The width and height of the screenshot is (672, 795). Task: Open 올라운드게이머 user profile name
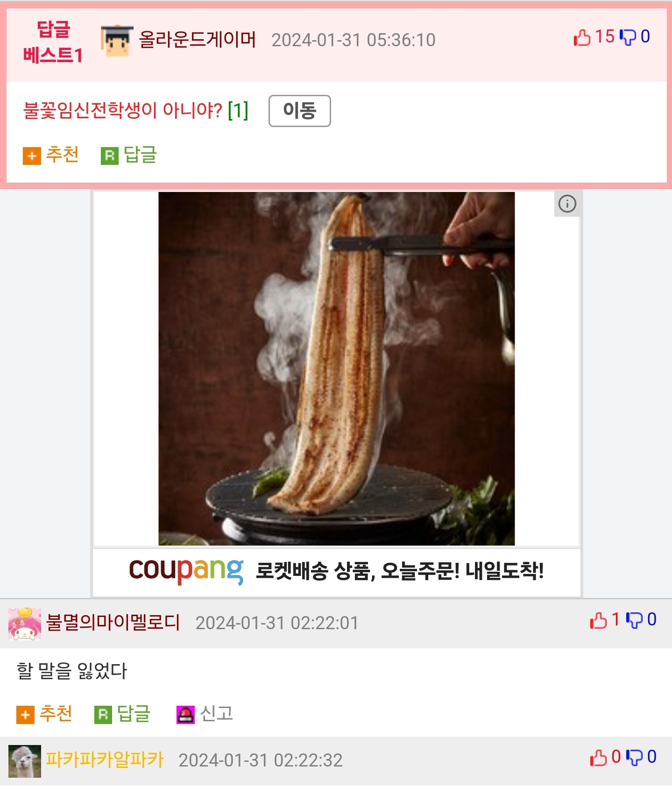pos(198,40)
